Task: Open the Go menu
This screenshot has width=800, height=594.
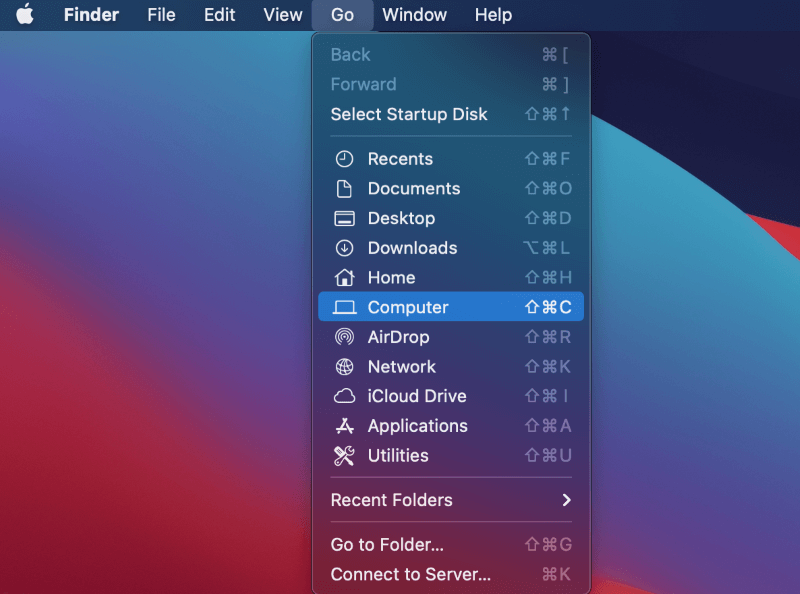Action: (x=342, y=15)
